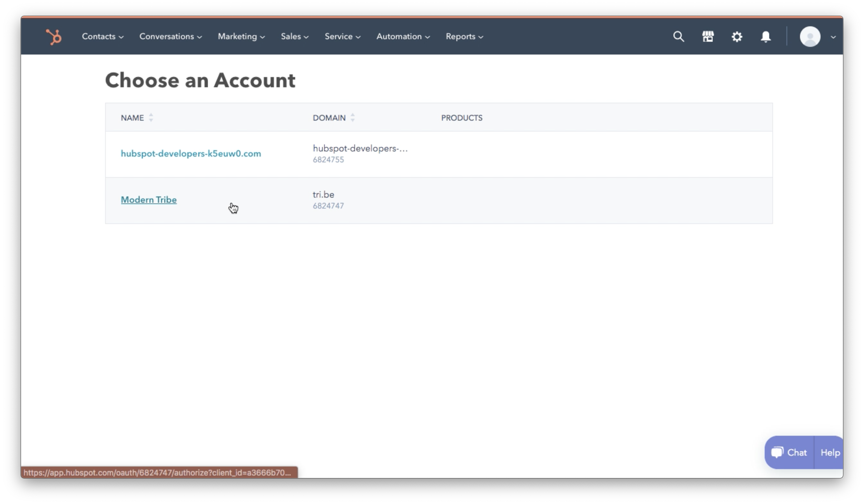This screenshot has height=504, width=864.
Task: Open the Service menu
Action: [343, 36]
